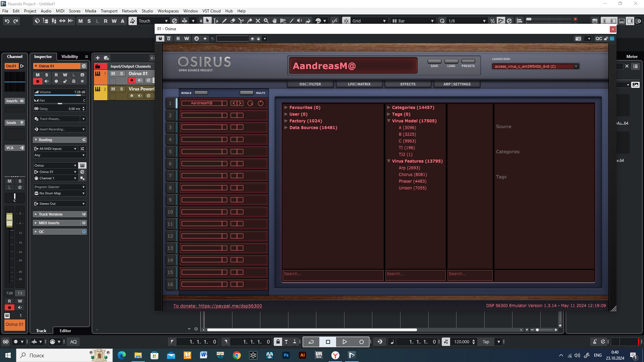Open the plugin snapshot camera icon
This screenshot has height=362, width=644.
point(578,39)
